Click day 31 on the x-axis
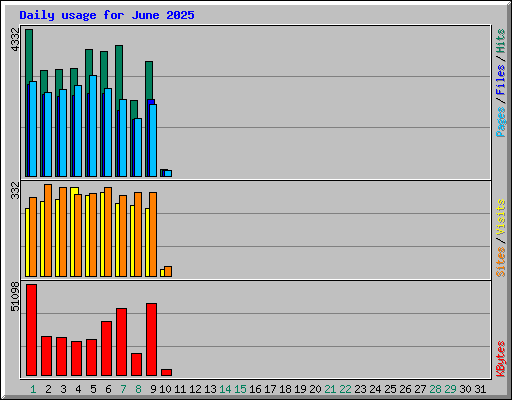The width and height of the screenshot is (512, 400). (x=480, y=389)
